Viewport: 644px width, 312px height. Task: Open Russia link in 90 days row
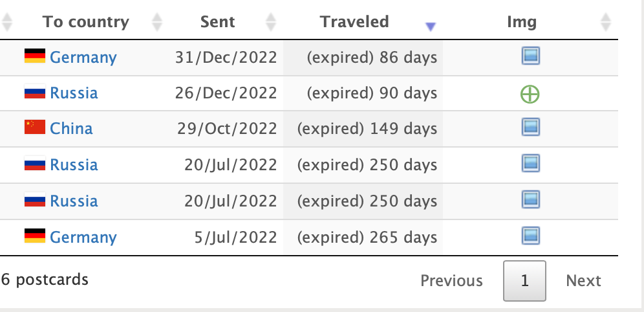[x=74, y=93]
